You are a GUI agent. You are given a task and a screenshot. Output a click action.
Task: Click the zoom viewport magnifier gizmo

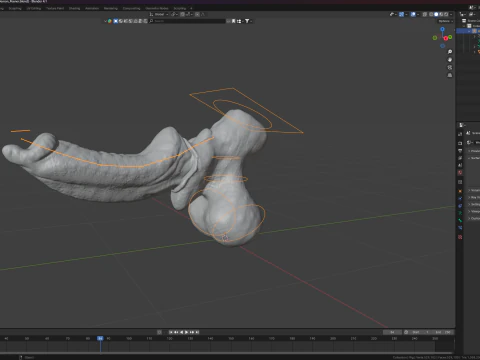450,52
